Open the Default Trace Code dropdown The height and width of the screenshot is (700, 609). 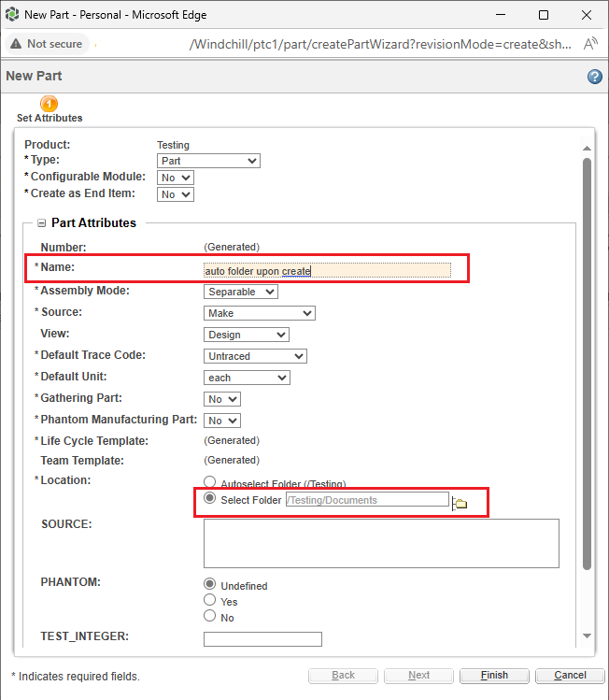pos(255,356)
